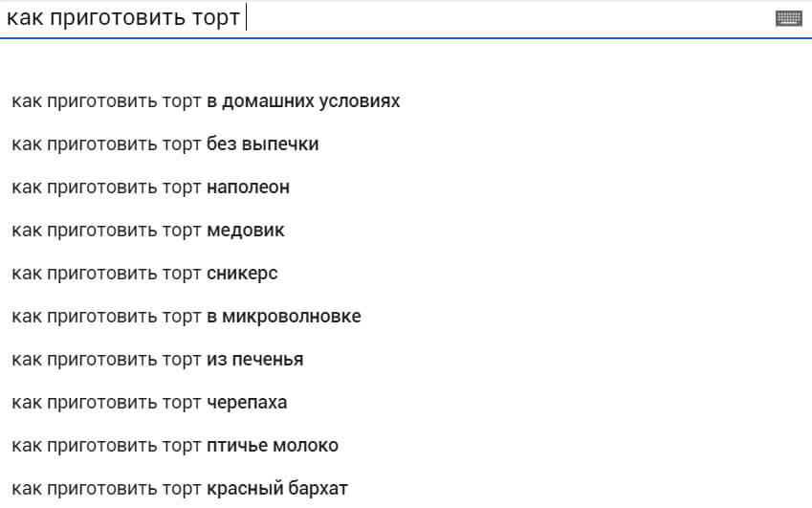Select the Snickers cake autocomplete entry
Viewport: 812px width, 508px height.
tap(144, 274)
